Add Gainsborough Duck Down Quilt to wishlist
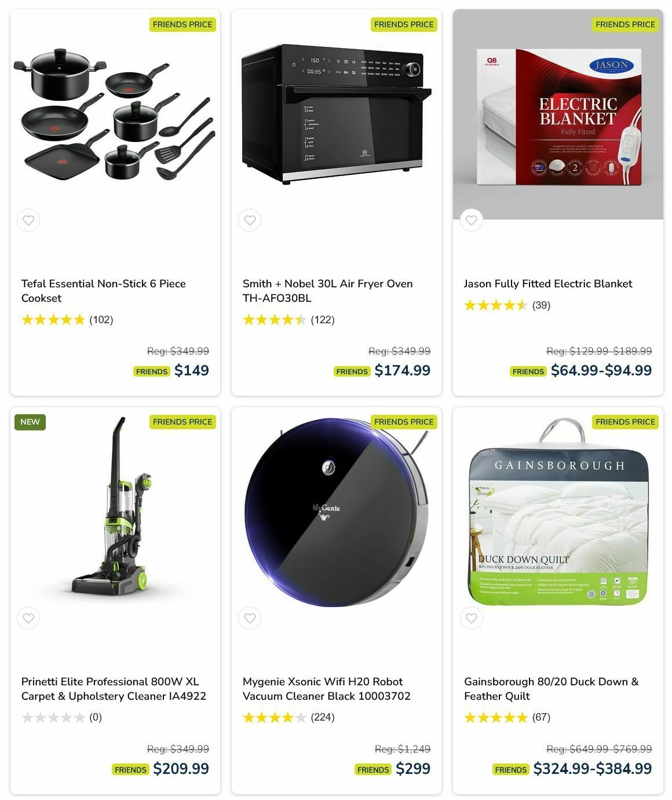The image size is (672, 800). [472, 618]
